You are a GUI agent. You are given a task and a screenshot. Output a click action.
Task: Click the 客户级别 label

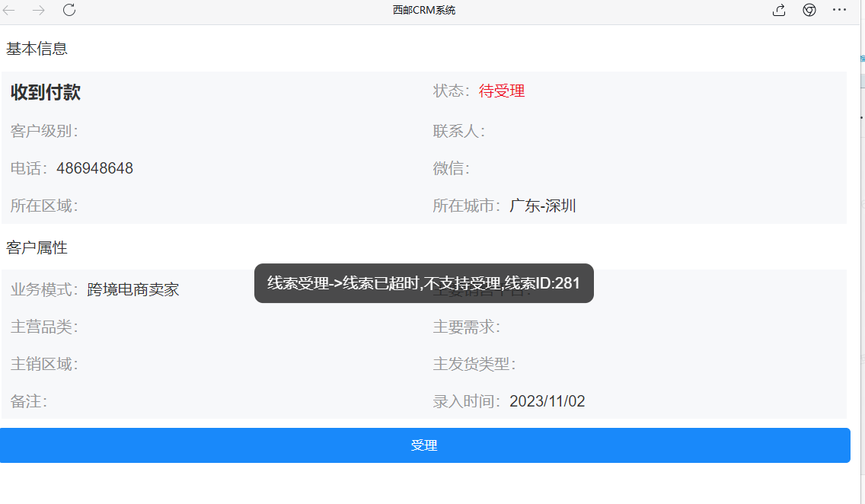[x=44, y=131]
